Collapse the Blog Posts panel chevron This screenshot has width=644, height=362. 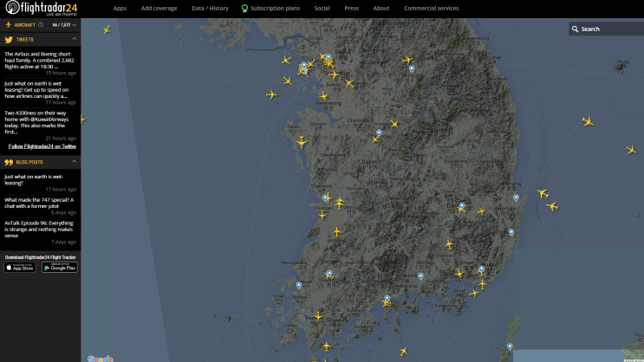tap(75, 162)
